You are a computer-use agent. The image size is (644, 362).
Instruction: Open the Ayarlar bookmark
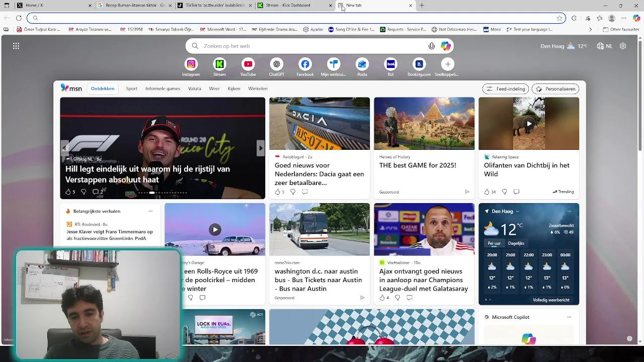313,30
